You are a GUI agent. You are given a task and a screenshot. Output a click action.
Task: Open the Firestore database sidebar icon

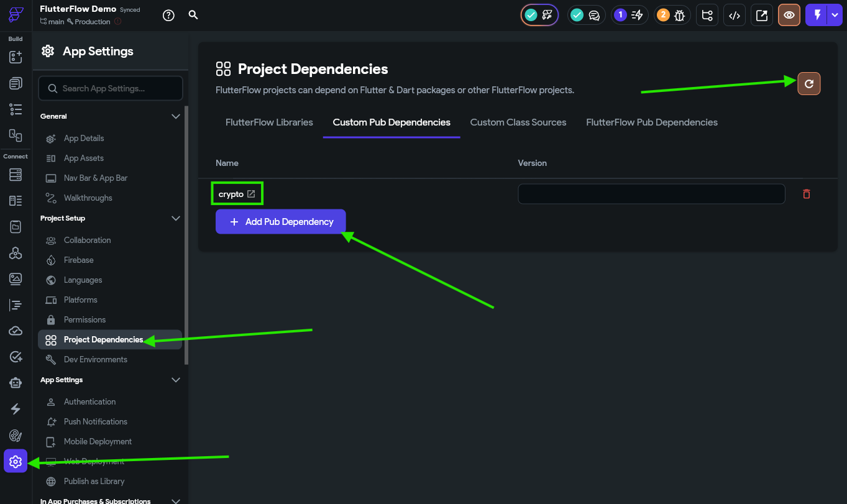[16, 175]
